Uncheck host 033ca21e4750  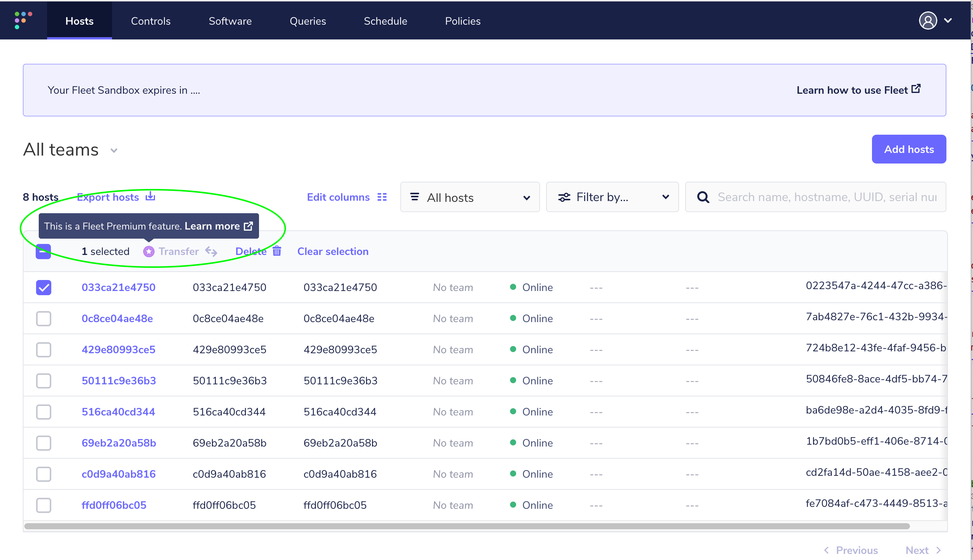[x=43, y=287]
